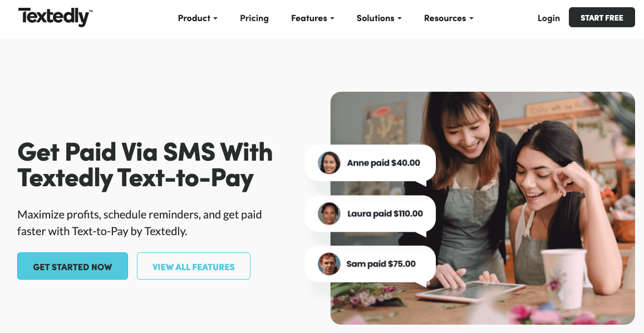Expand the Product dropdown arrow
Viewport: 644px width, 333px height.
click(215, 18)
